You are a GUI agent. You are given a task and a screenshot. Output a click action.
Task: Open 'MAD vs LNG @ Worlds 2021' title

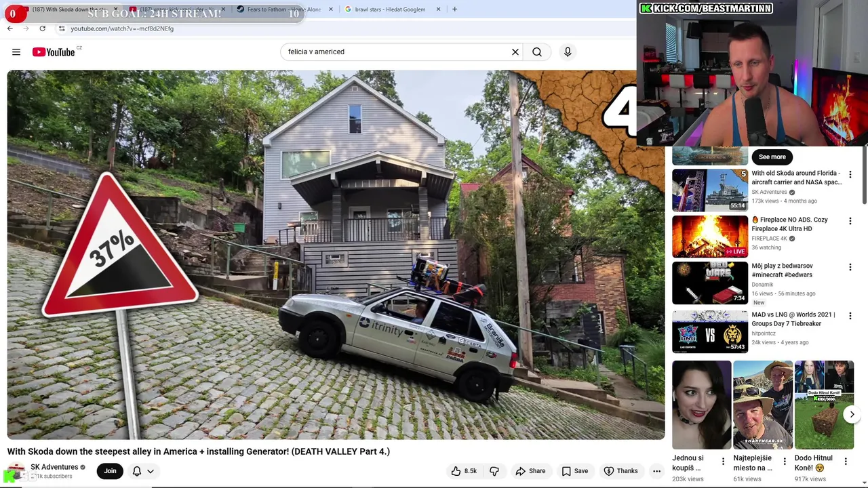coord(793,319)
